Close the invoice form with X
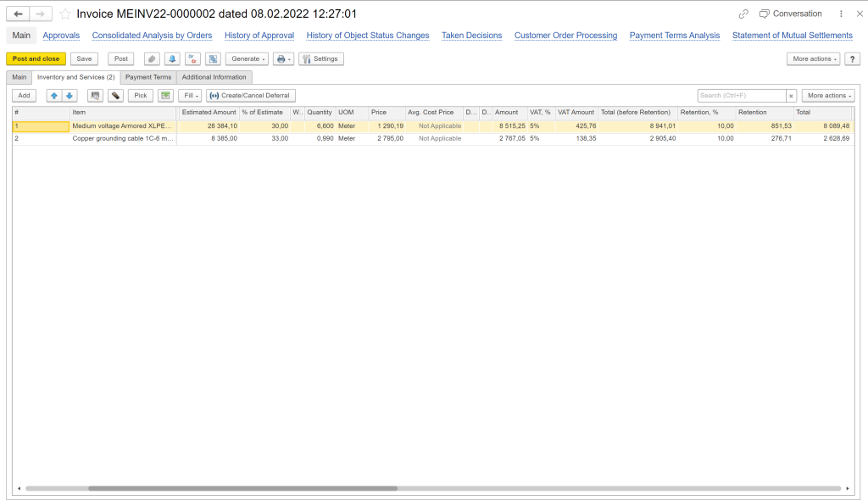The image size is (868, 500). (x=860, y=14)
